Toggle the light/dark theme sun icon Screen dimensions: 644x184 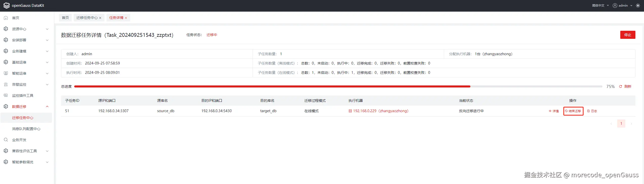[x=638, y=6]
